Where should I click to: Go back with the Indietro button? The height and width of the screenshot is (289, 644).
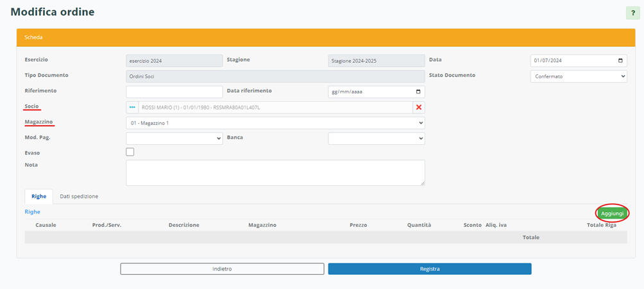pyautogui.click(x=222, y=269)
